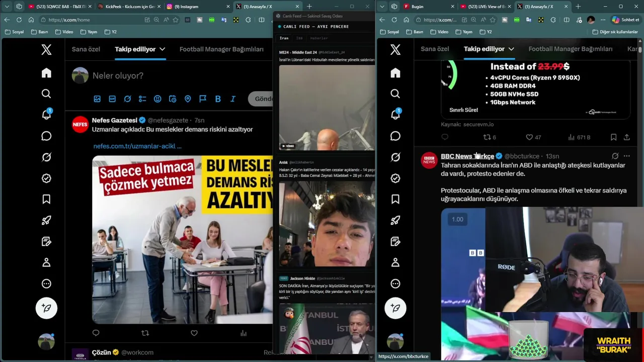Repost the securevm.io post with 6 reposts
The height and width of the screenshot is (362, 644).
point(490,137)
